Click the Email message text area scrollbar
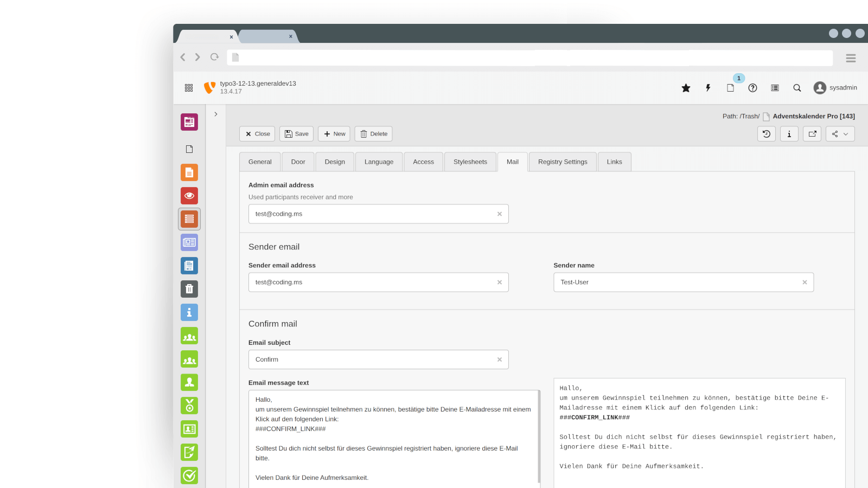Image resolution: width=868 pixels, height=488 pixels. (539, 436)
